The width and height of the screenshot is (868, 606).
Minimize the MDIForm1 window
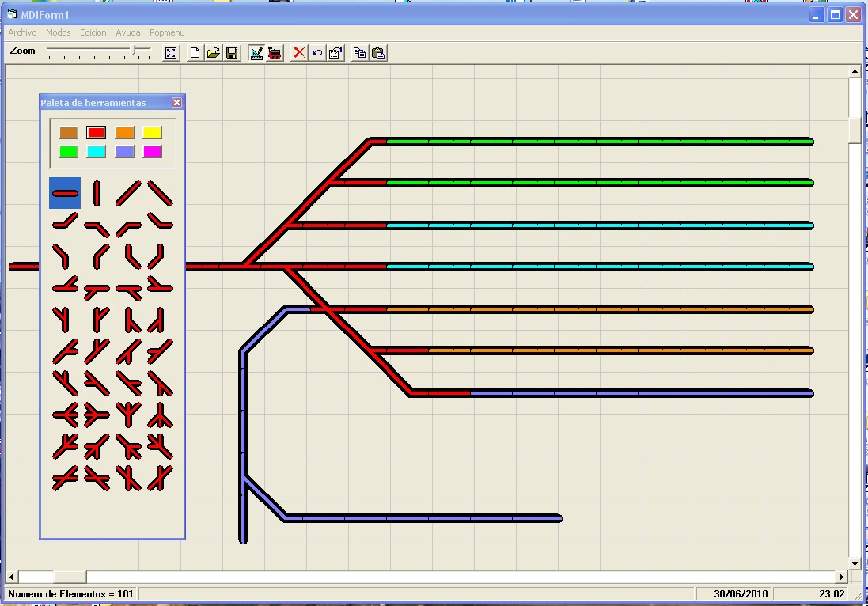point(817,15)
